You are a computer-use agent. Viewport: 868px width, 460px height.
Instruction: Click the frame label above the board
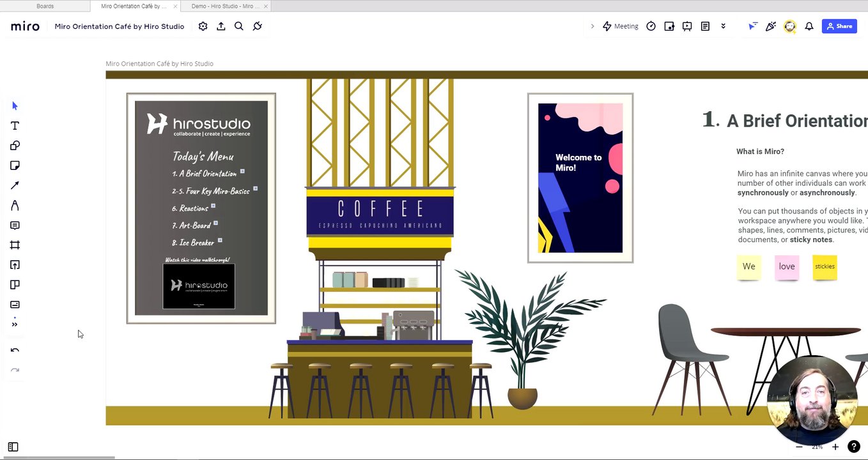160,64
